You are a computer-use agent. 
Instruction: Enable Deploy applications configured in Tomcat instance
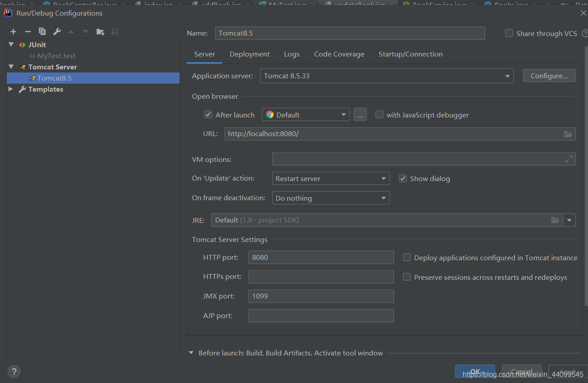click(x=407, y=257)
